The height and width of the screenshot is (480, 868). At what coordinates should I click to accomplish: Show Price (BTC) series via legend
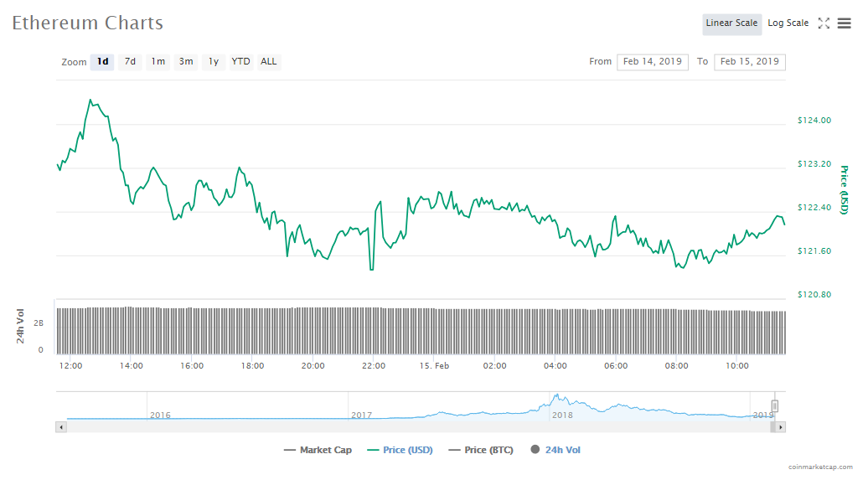tap(482, 450)
